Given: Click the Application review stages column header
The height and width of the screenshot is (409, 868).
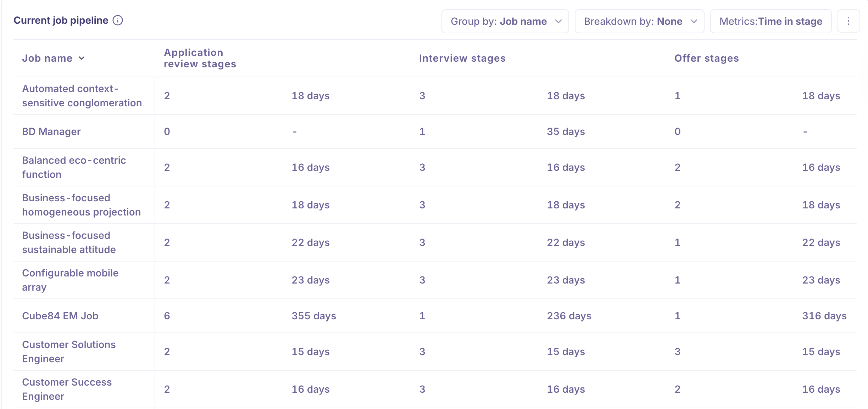Looking at the screenshot, I should (199, 58).
